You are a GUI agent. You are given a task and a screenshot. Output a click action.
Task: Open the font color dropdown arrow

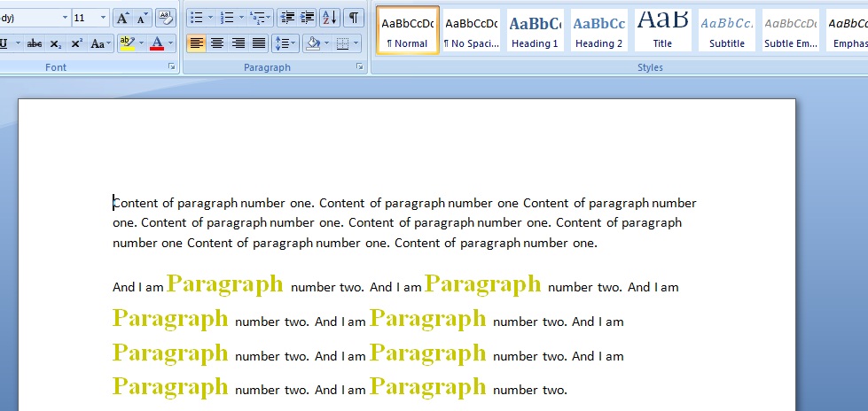click(170, 43)
